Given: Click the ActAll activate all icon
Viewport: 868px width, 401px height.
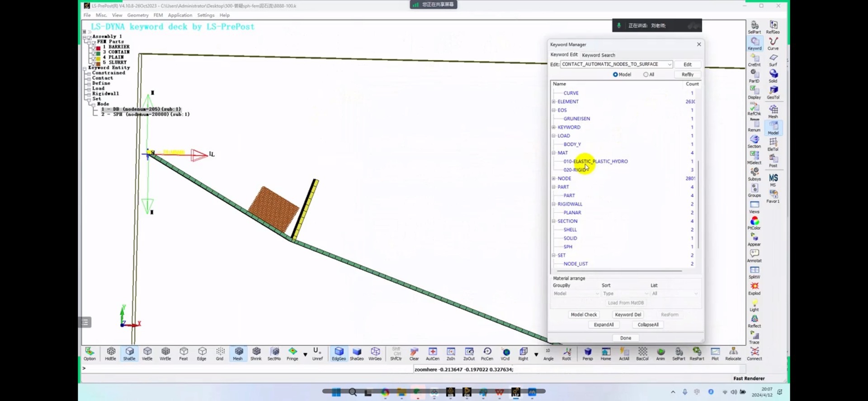Looking at the screenshot, I should tap(624, 353).
